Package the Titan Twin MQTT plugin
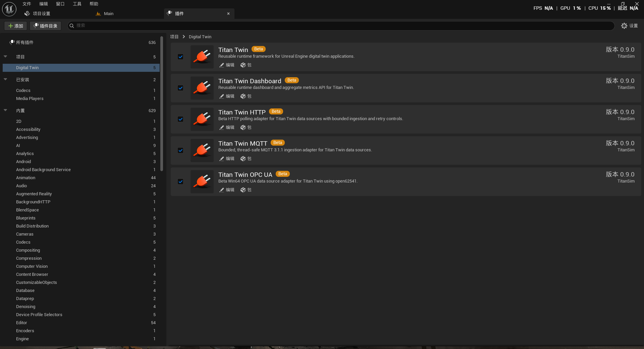Image resolution: width=644 pixels, height=349 pixels. tap(246, 159)
